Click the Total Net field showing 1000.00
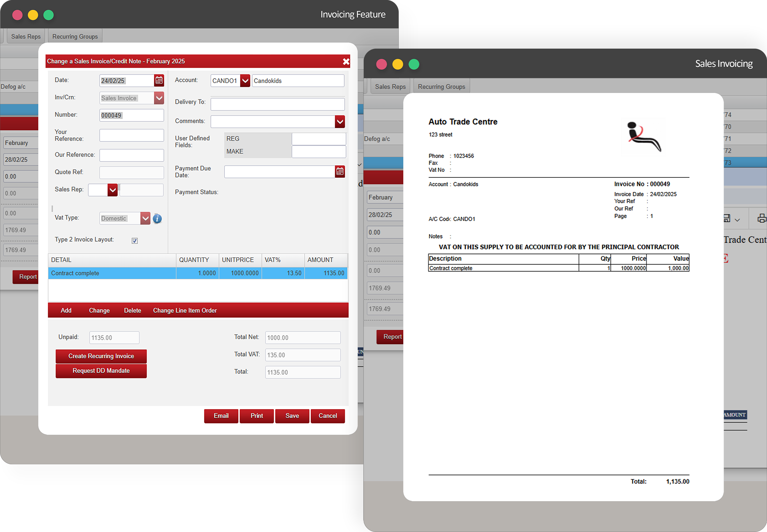 click(x=303, y=338)
